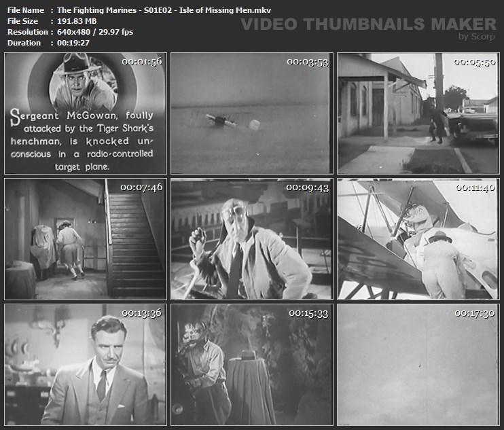Click the 'Duration' label
Viewport: 504px width, 430px height.
(24, 43)
